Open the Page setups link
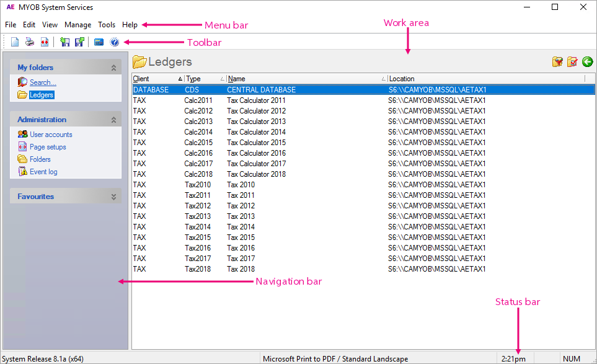 (48, 147)
